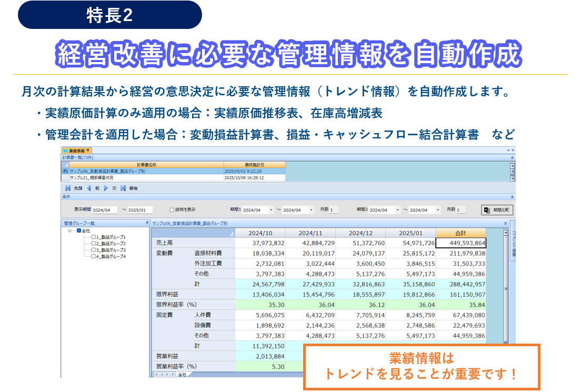The image size is (582, 392).
Task: Click the binoculars icon in the report list row
Action: pos(65,171)
